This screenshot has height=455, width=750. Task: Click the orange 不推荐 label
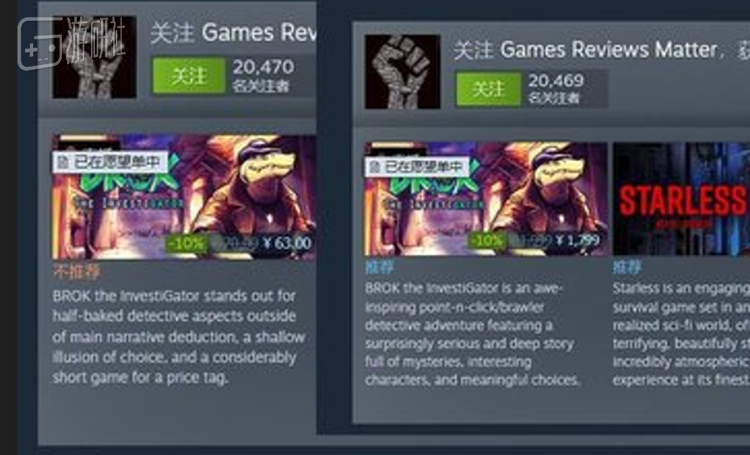pos(77,271)
